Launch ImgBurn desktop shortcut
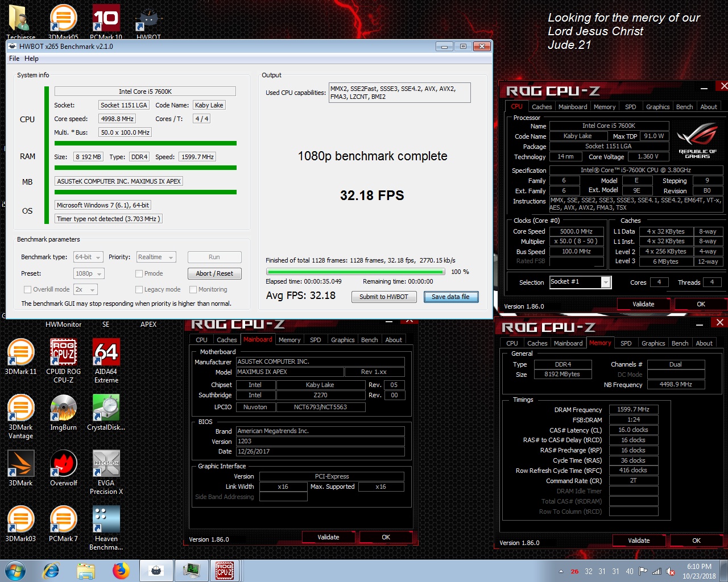Viewport: 728px width, 582px height. click(63, 412)
